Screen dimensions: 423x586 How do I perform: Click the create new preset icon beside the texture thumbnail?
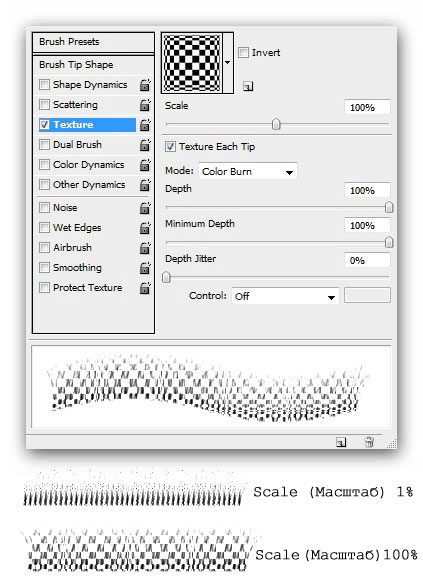[248, 86]
